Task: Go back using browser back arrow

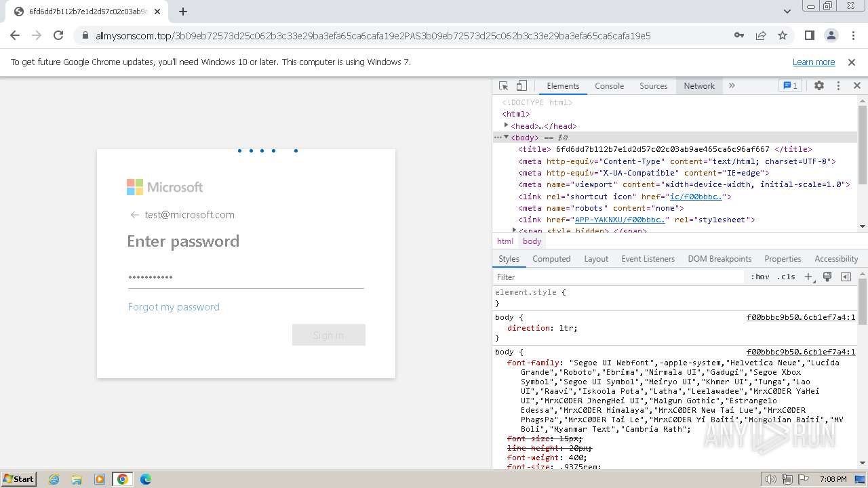Action: [x=15, y=35]
